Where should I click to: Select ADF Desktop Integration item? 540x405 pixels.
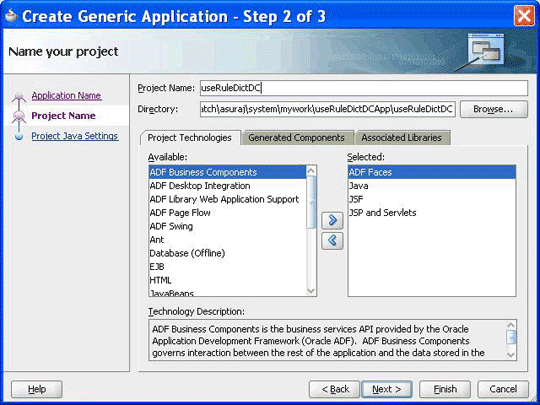[227, 186]
